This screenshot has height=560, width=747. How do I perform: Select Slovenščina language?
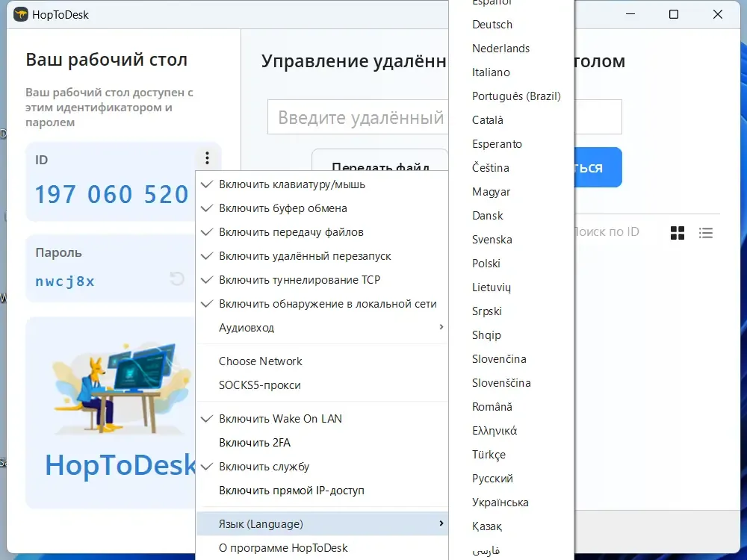tap(512, 382)
